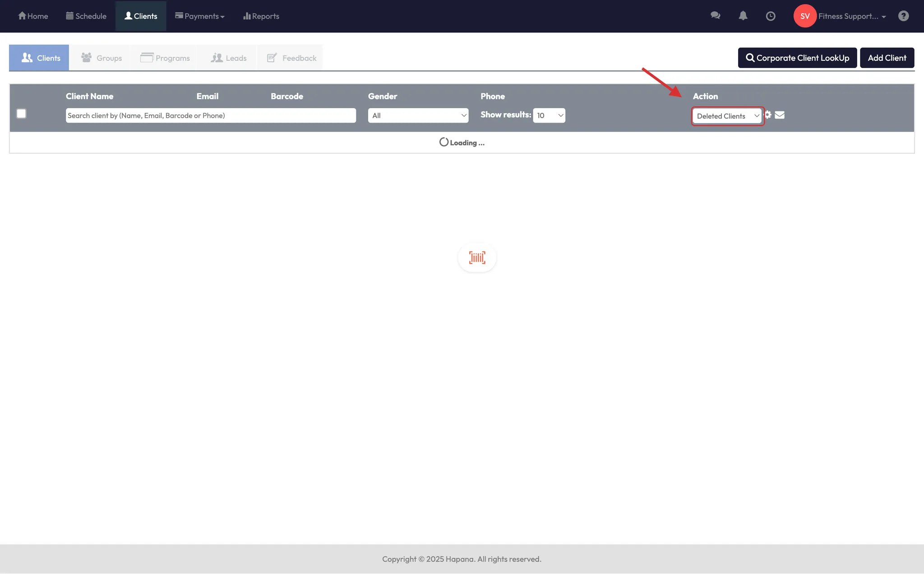
Task: Click the envelope email icon
Action: (x=780, y=115)
